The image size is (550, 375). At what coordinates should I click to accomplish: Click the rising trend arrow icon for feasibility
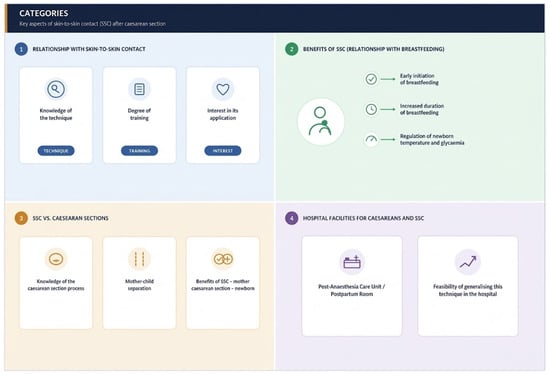pos(468,262)
